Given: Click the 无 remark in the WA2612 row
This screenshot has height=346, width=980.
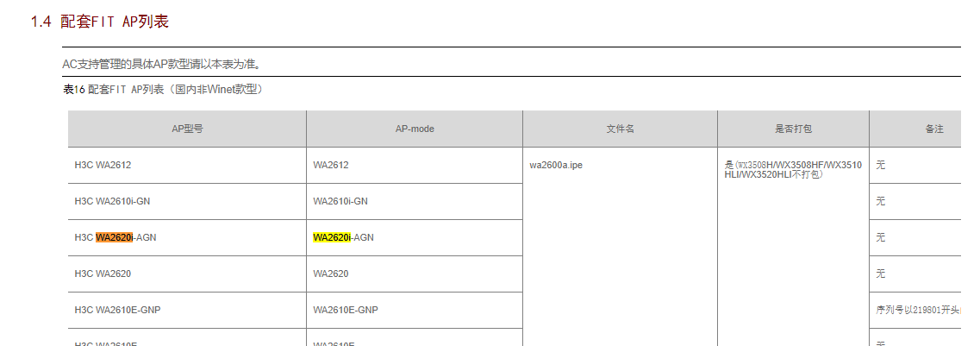Looking at the screenshot, I should pyautogui.click(x=881, y=165).
